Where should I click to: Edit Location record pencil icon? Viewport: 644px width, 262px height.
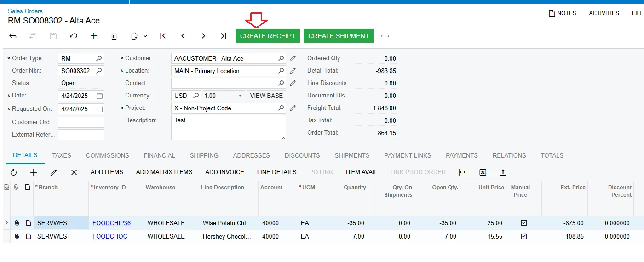point(293,71)
